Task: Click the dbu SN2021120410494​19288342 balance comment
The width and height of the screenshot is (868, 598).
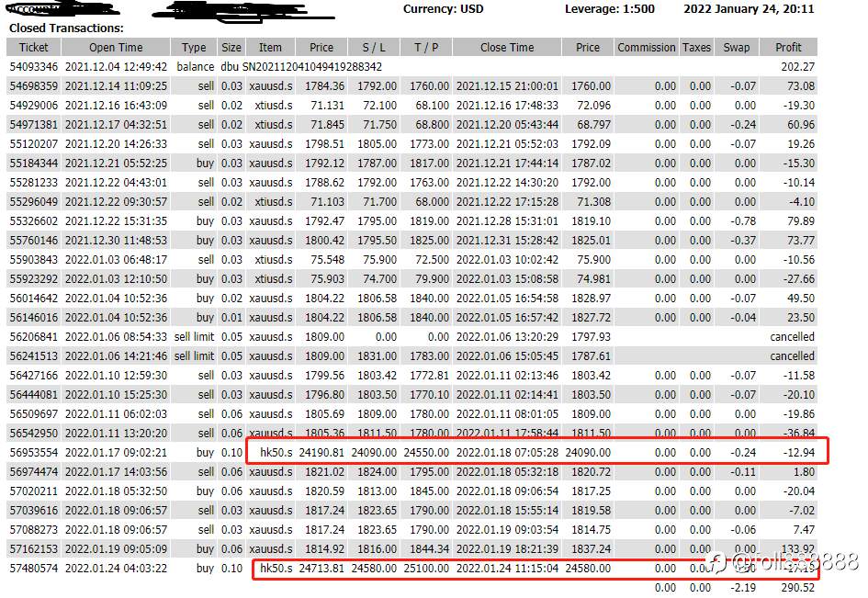Action: click(x=301, y=67)
